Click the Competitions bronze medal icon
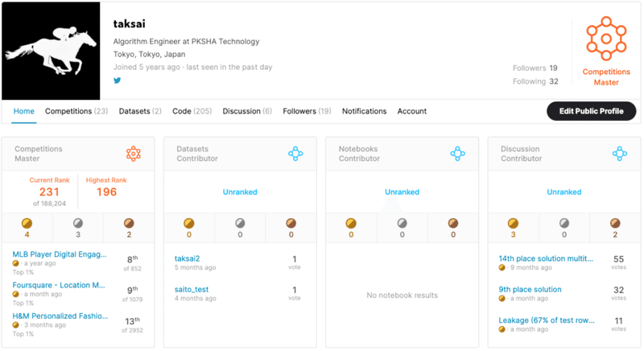644x351 pixels. click(129, 223)
